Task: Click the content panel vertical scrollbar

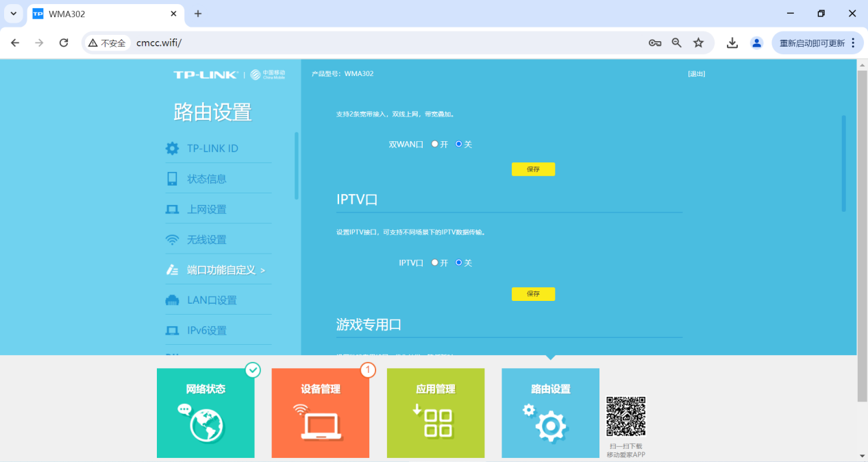Action: pos(843,163)
